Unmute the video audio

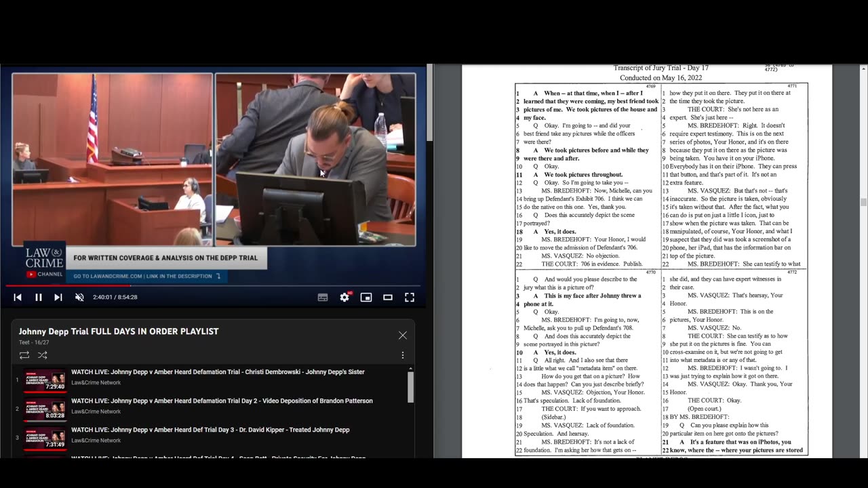point(79,297)
